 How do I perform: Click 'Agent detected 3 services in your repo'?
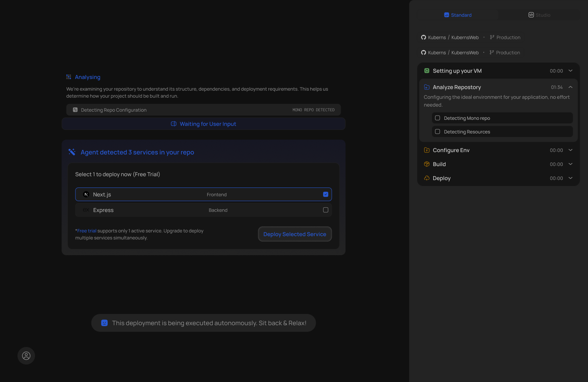tap(137, 152)
